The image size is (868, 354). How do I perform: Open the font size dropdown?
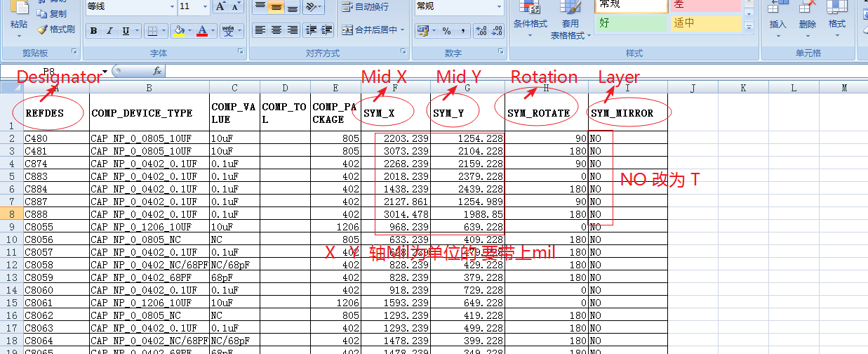tap(206, 6)
